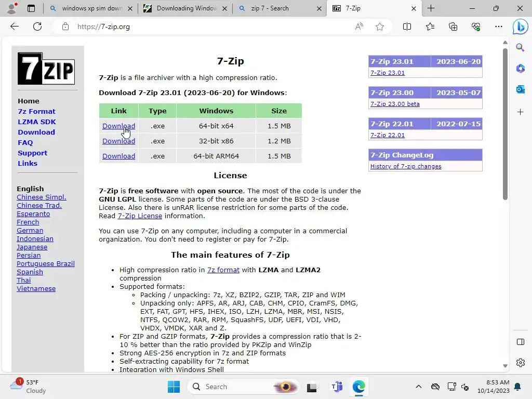
Task: Click the taskbar Search box
Action: [x=244, y=387]
